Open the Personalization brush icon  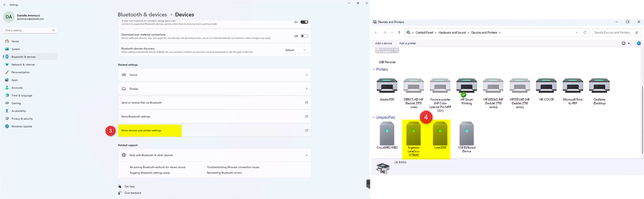(7, 72)
